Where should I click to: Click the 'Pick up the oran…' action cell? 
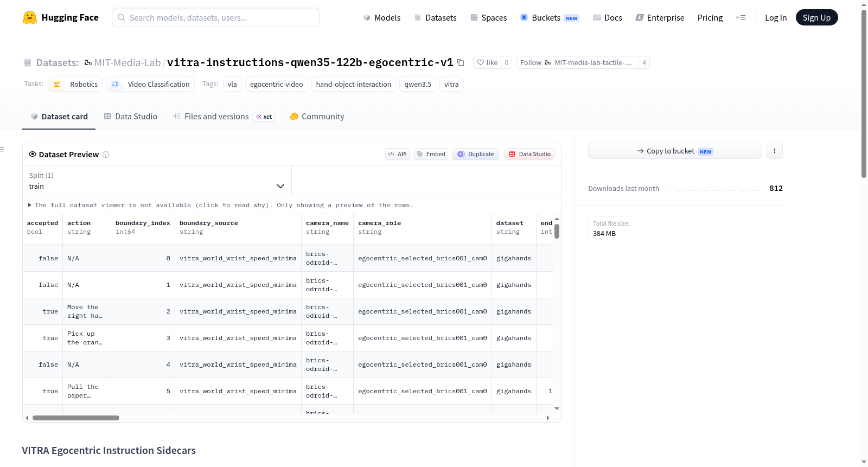[87, 338]
